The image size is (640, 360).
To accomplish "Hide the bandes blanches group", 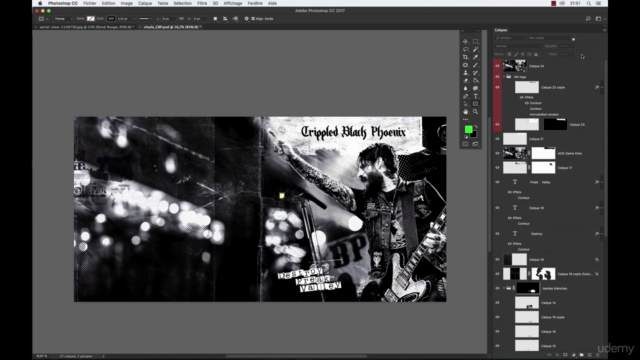I will [x=497, y=288].
